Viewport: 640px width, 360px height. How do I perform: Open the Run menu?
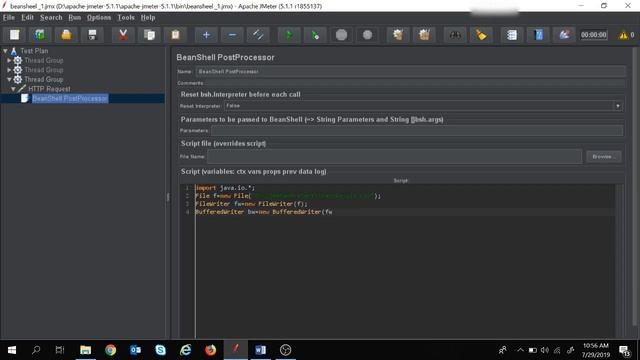pyautogui.click(x=74, y=18)
